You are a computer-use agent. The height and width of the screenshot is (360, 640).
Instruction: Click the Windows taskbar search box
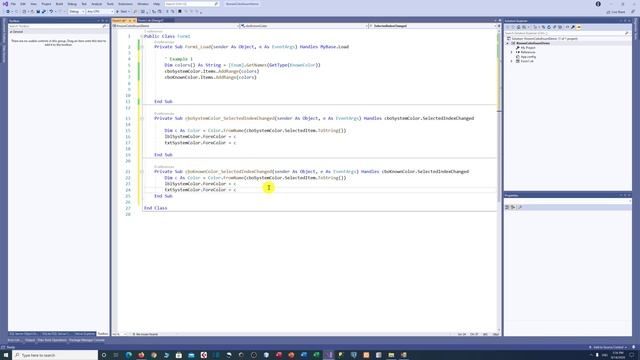point(56,355)
